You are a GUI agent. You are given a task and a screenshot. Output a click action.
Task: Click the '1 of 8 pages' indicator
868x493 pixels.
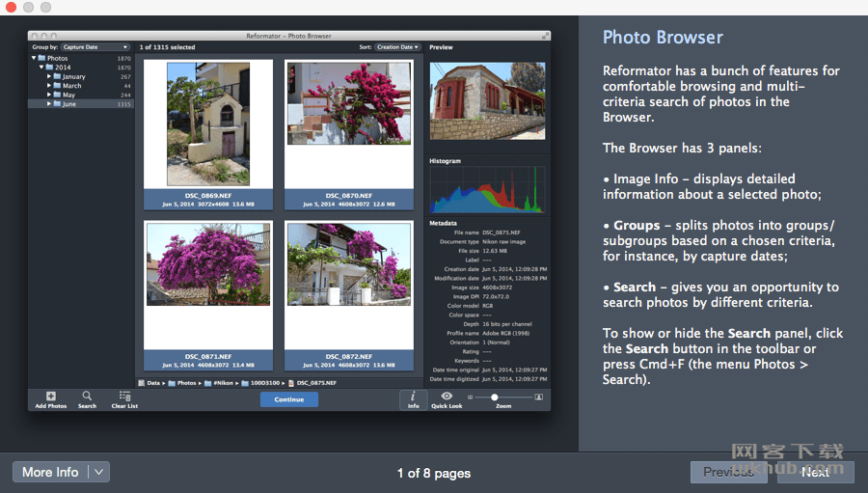coord(434,473)
